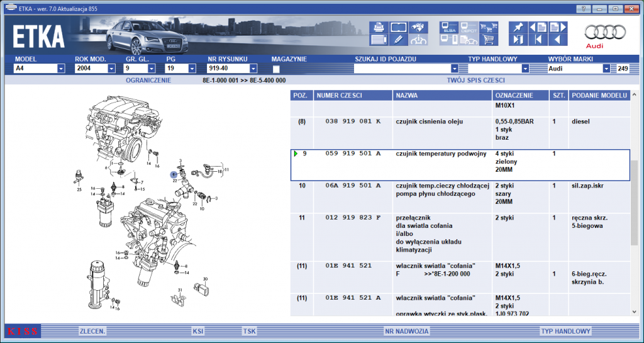Click the exit door icon
Image resolution: width=644 pixels, height=343 pixels.
[x=518, y=40]
